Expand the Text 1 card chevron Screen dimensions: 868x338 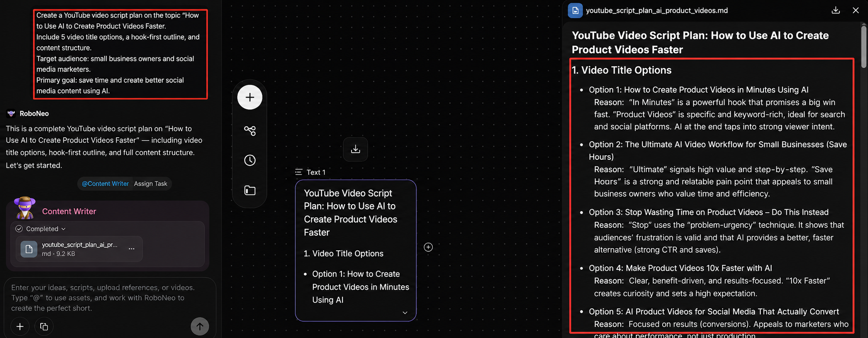point(405,313)
